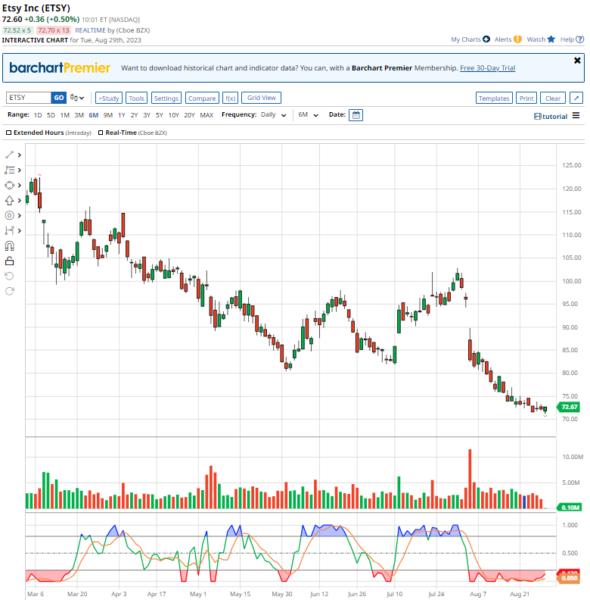Screen dimensions: 590x600
Task: Open the hamburger menu beside tutorial
Action: point(576,115)
